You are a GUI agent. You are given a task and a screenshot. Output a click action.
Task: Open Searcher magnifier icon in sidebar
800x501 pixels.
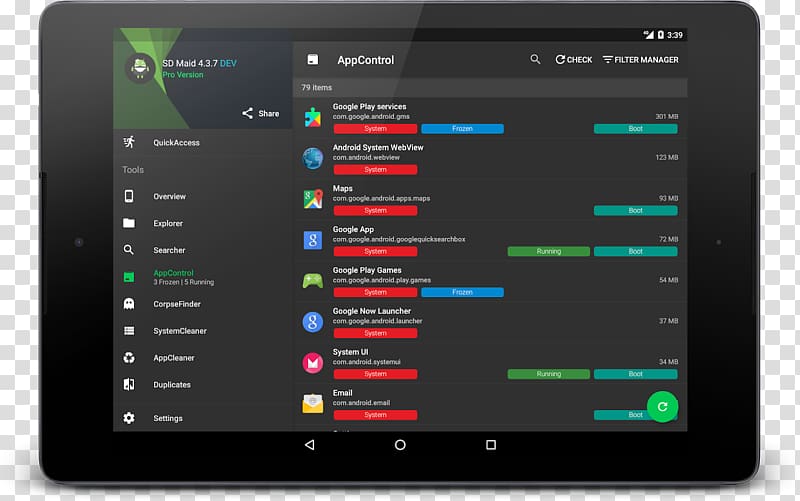129,249
